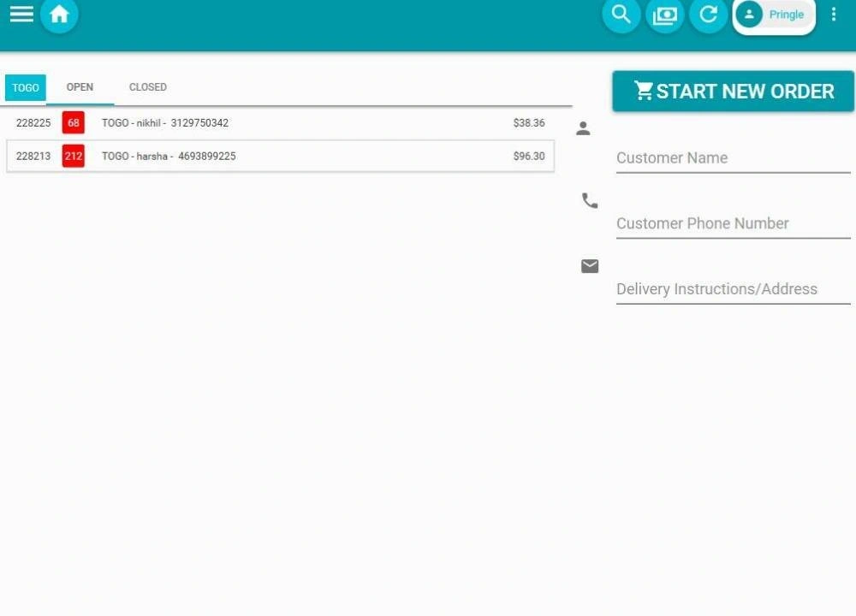Focus the Delivery Instructions/Address field
Image resolution: width=856 pixels, height=616 pixels.
[x=734, y=289]
